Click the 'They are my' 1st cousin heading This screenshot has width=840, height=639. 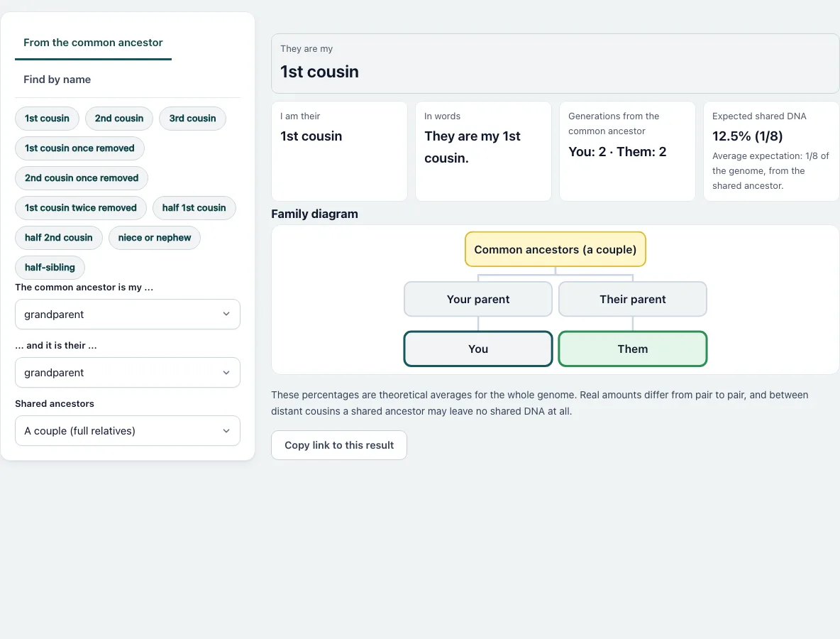click(x=320, y=72)
